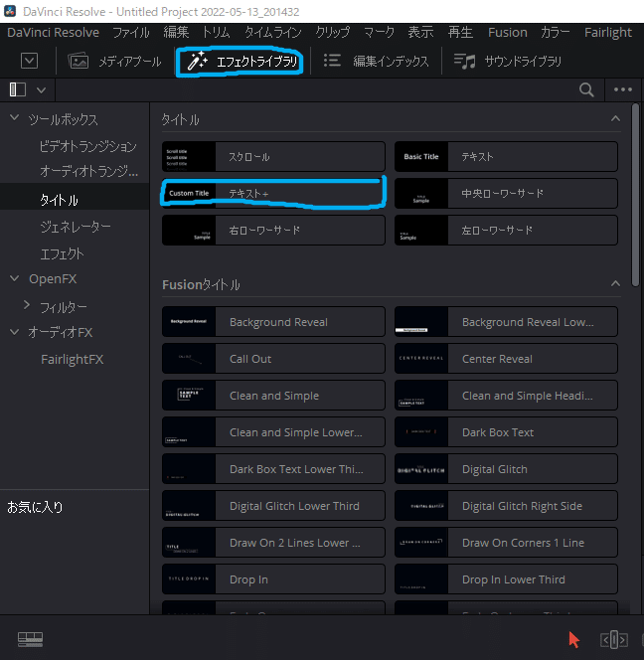Open the クリップ menu
This screenshot has width=644, height=660.
pyautogui.click(x=333, y=33)
